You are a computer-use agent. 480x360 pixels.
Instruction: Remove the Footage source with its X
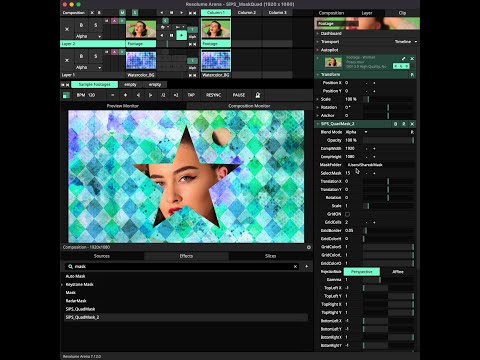[x=412, y=58]
